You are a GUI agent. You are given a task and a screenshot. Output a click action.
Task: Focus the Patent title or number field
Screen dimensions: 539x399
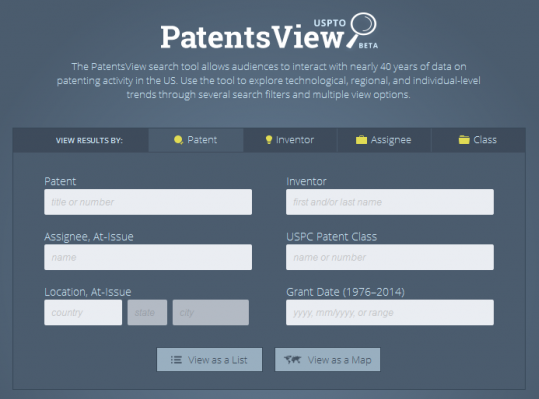tap(148, 202)
